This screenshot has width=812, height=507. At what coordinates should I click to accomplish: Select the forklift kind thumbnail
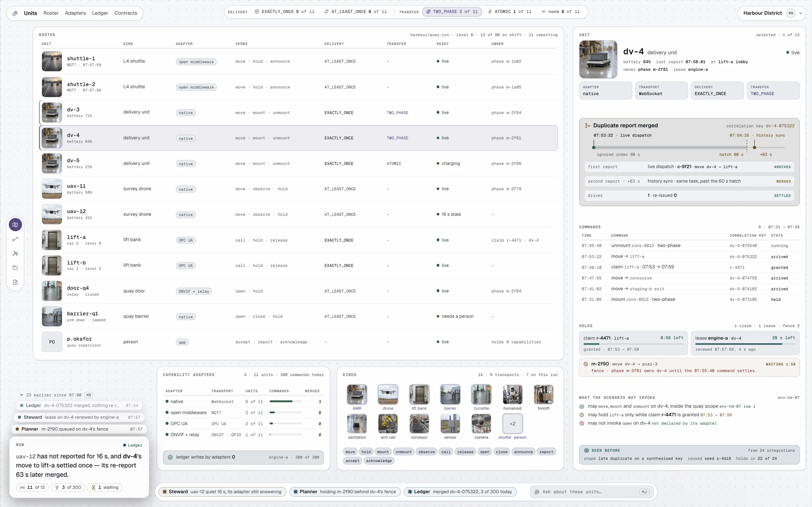[544, 394]
